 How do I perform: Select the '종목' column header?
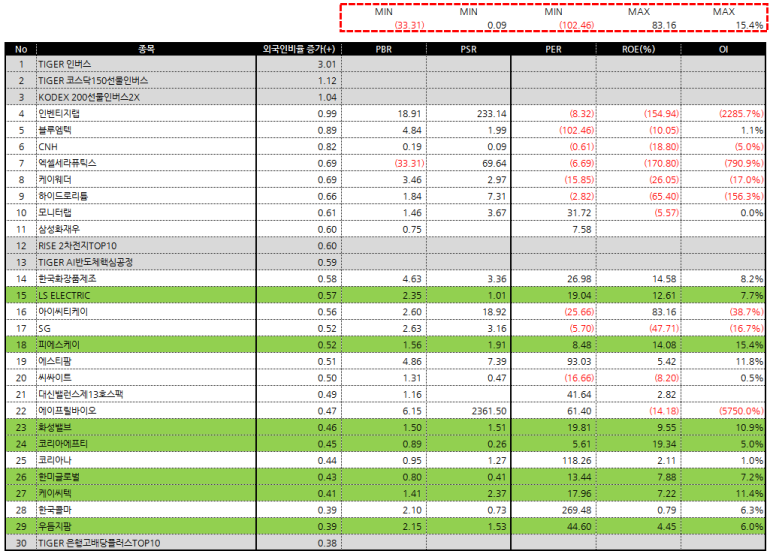(146, 49)
